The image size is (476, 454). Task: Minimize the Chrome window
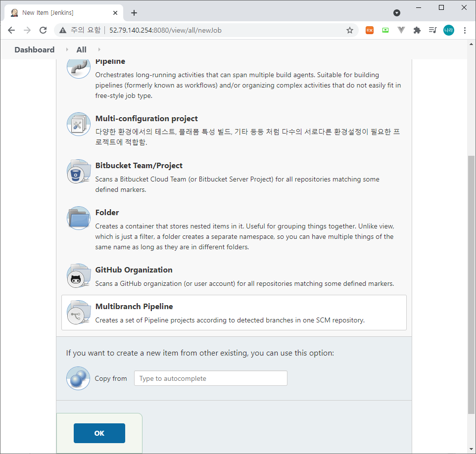point(419,7)
